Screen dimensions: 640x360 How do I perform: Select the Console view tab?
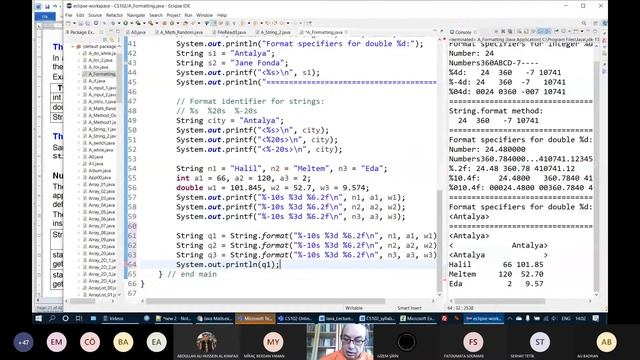[462, 32]
